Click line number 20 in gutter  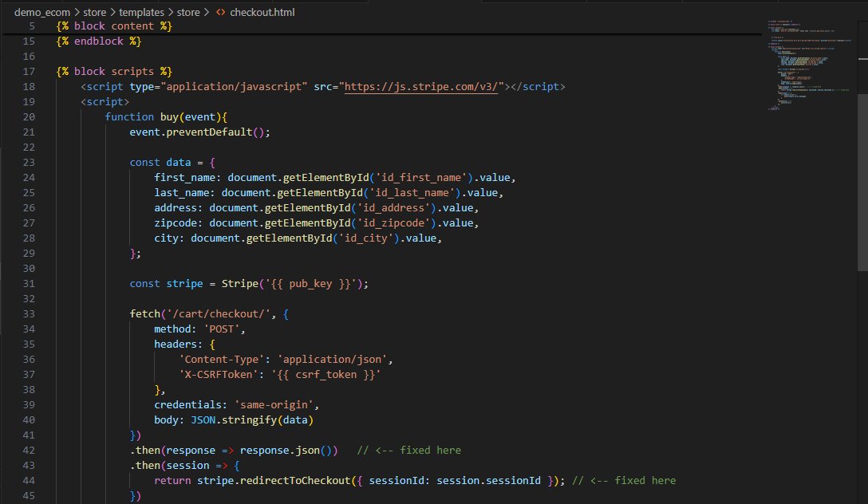coord(29,116)
